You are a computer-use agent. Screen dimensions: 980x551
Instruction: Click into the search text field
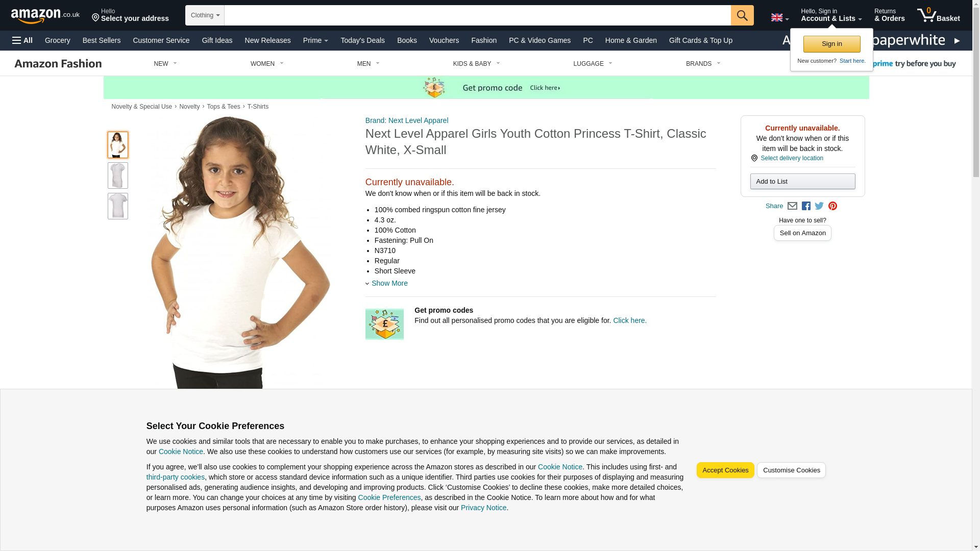(x=478, y=15)
